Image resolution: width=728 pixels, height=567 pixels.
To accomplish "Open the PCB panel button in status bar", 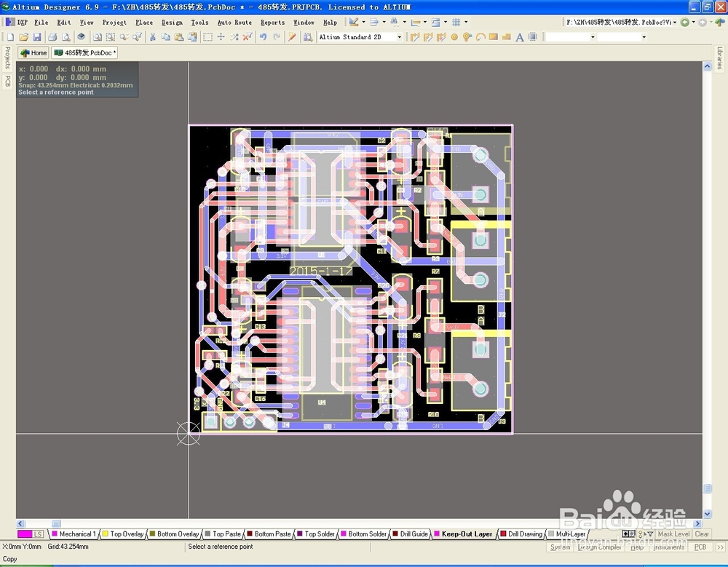I will pos(700,547).
